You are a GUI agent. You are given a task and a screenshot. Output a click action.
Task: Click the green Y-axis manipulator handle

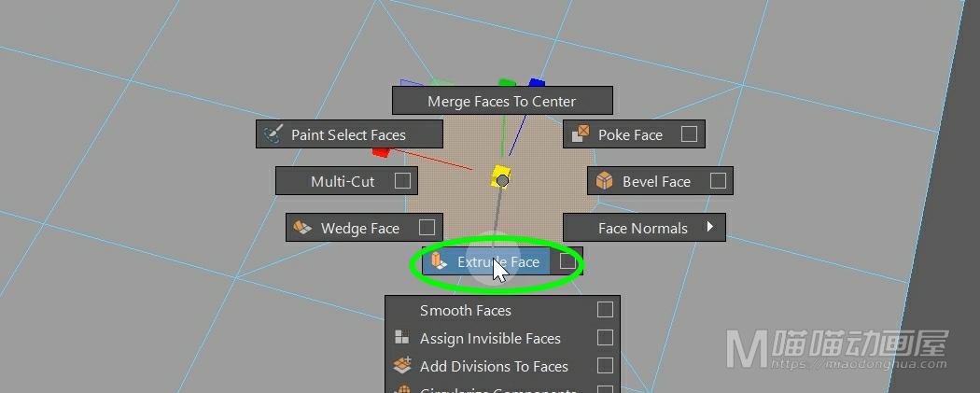508,83
